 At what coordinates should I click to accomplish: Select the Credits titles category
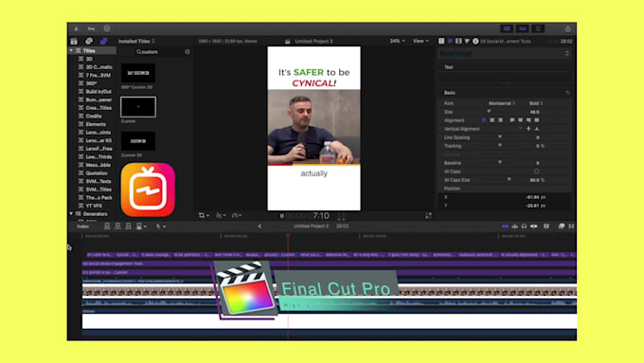click(x=94, y=116)
